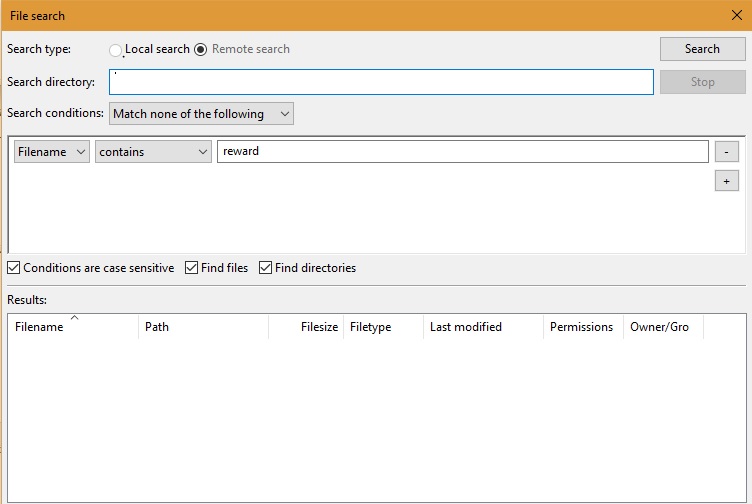752x504 pixels.
Task: Click the 'reward' condition text field
Action: point(463,151)
